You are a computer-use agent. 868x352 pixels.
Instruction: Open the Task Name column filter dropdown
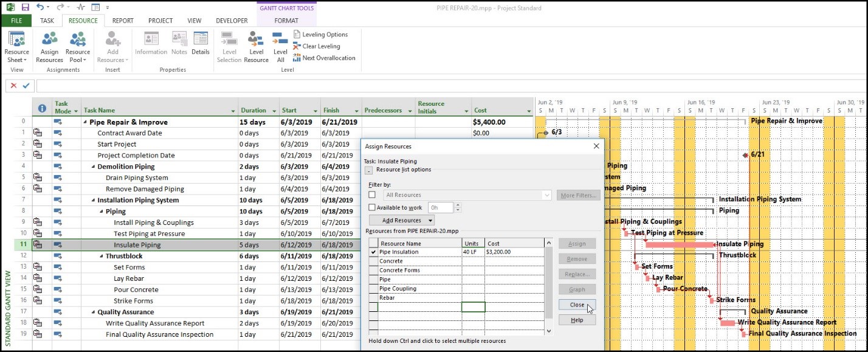click(x=233, y=111)
